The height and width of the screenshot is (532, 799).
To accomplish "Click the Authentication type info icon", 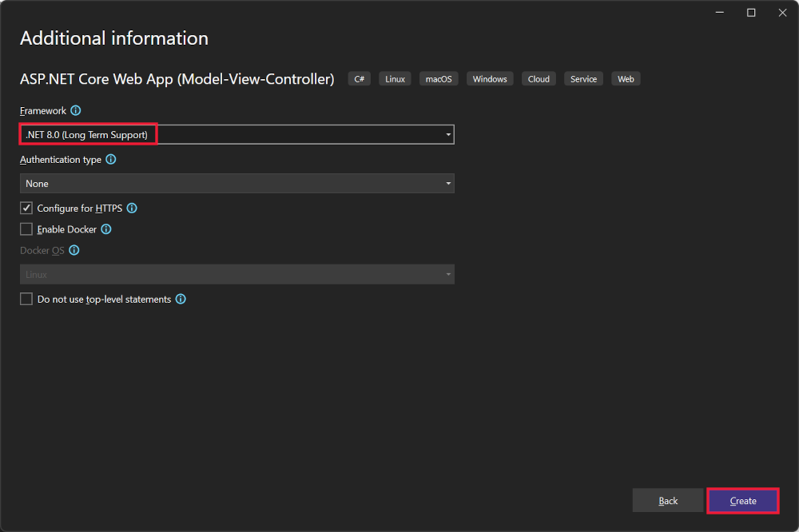I will 111,159.
